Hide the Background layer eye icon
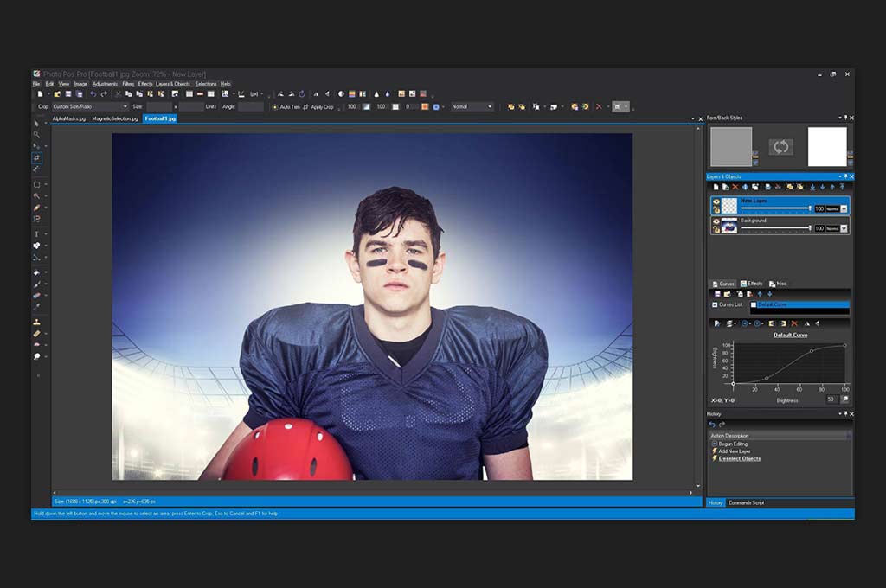 [716, 221]
